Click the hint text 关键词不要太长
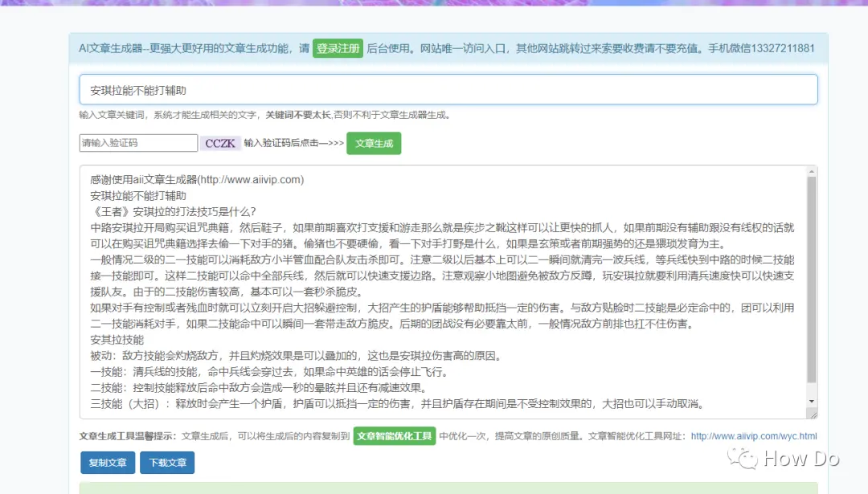 298,115
